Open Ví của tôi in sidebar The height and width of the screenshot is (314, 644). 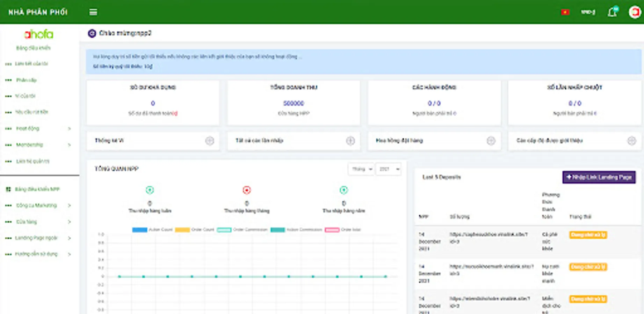tap(25, 96)
